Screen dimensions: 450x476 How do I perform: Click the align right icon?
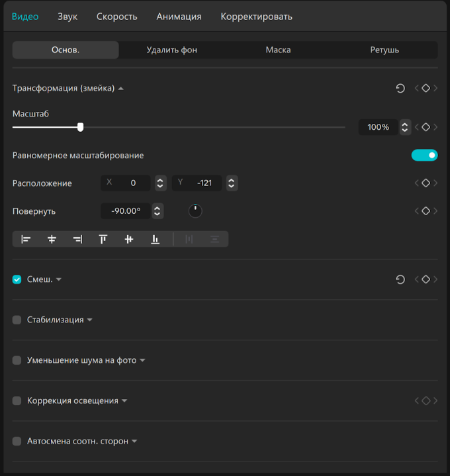pos(77,239)
